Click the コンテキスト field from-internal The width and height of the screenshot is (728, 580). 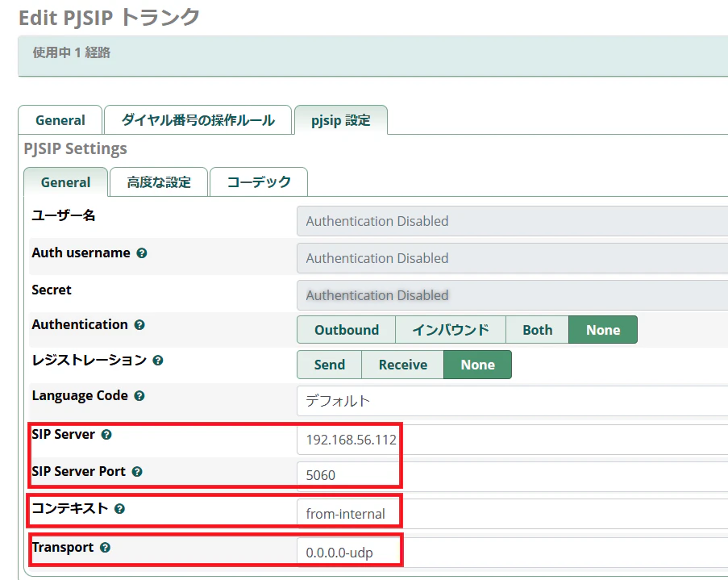(x=513, y=514)
